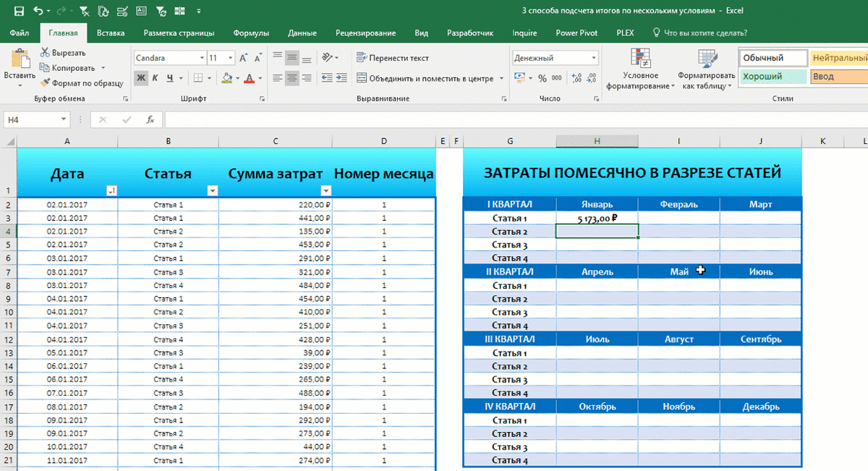Toggle middle vertical align icon
Image resolution: width=868 pixels, height=471 pixels.
point(292,58)
